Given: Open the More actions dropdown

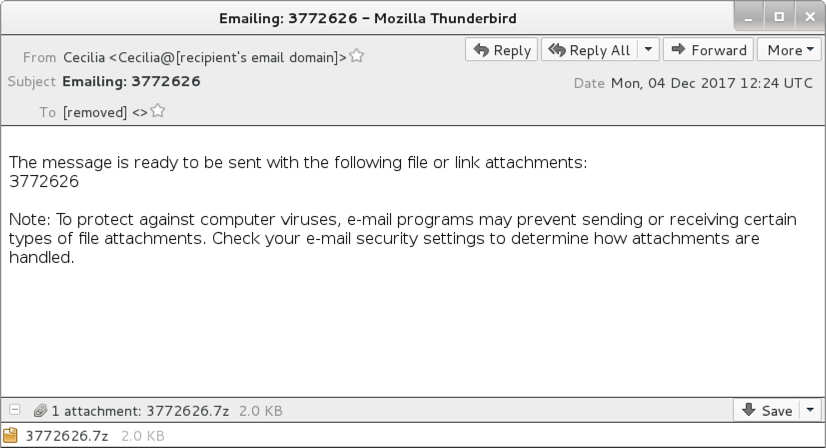Looking at the screenshot, I should click(789, 50).
